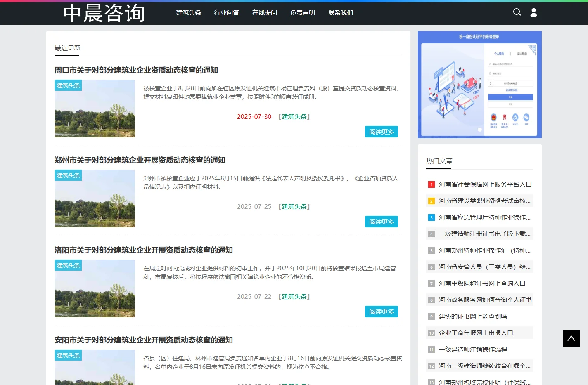Viewport: 588px width, 385px height.
Task: Click the date 2025-07-25 on 郑州市 article
Action: (254, 207)
